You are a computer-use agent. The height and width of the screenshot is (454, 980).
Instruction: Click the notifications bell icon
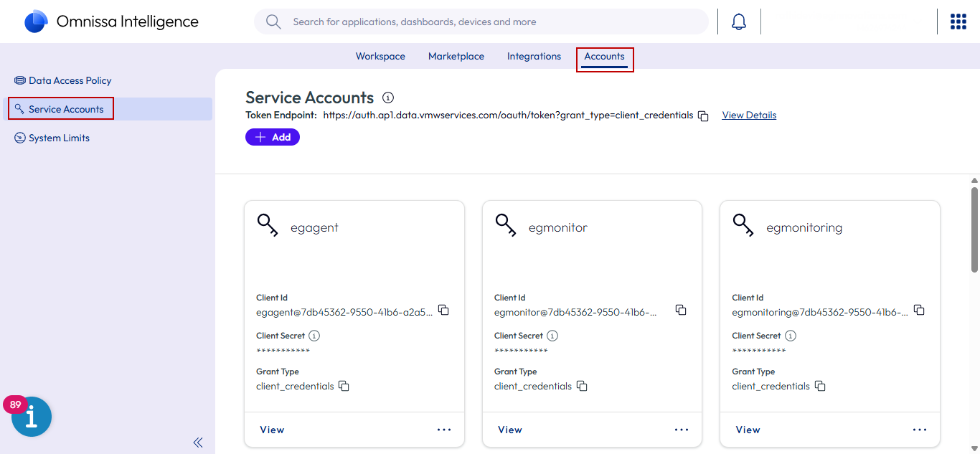point(739,22)
